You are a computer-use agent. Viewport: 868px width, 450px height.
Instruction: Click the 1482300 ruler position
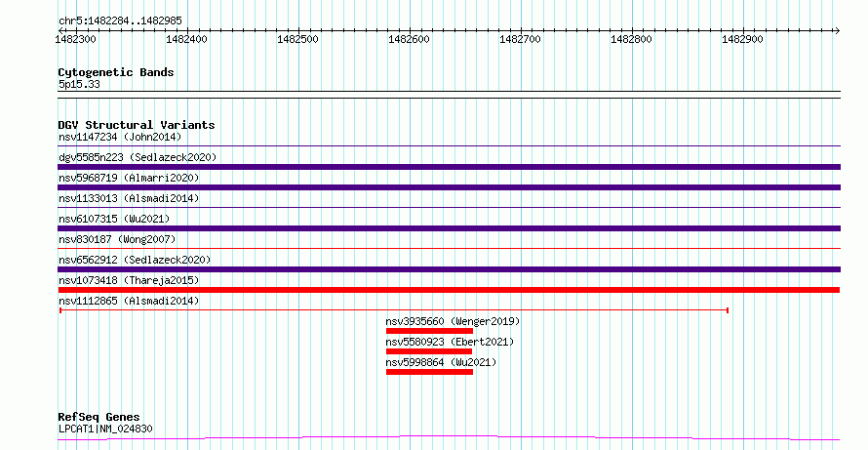pyautogui.click(x=75, y=39)
